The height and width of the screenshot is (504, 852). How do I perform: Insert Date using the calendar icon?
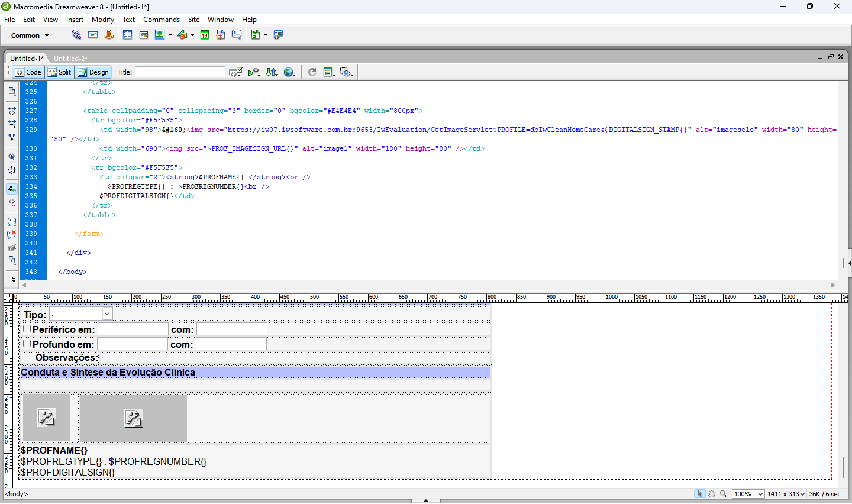click(x=205, y=35)
